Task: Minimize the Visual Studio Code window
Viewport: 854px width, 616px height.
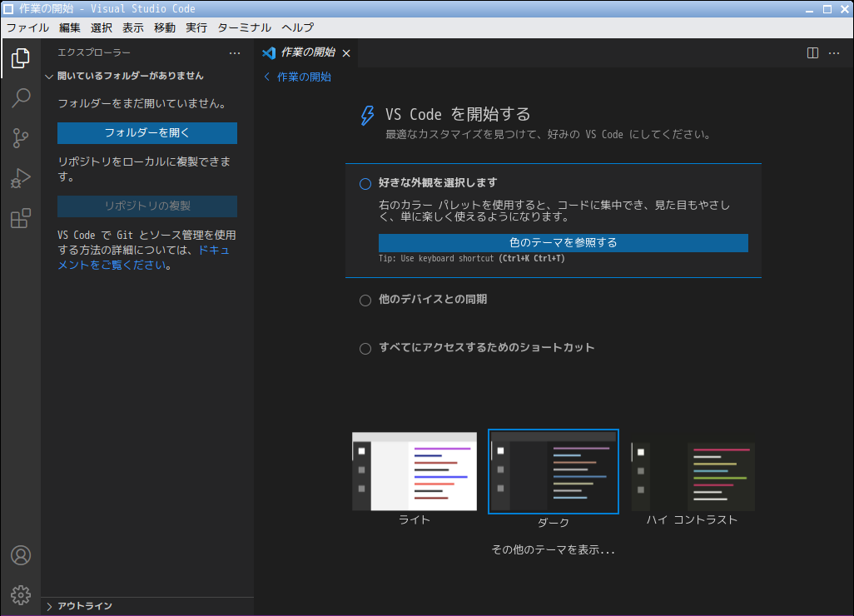Action: (x=809, y=9)
